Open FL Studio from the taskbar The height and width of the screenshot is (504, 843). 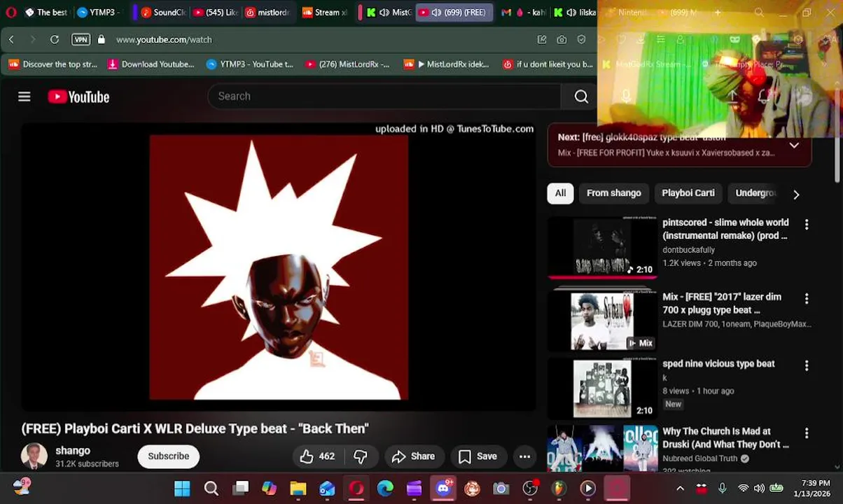559,488
